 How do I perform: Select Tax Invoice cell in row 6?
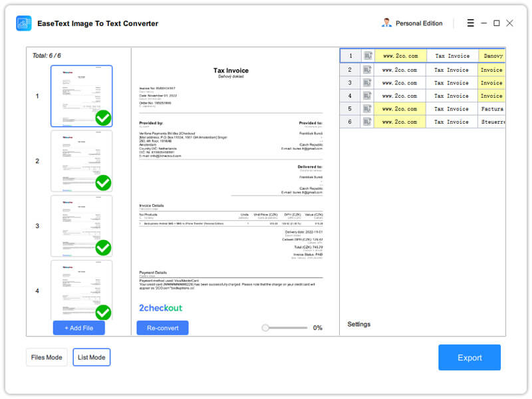tap(452, 122)
